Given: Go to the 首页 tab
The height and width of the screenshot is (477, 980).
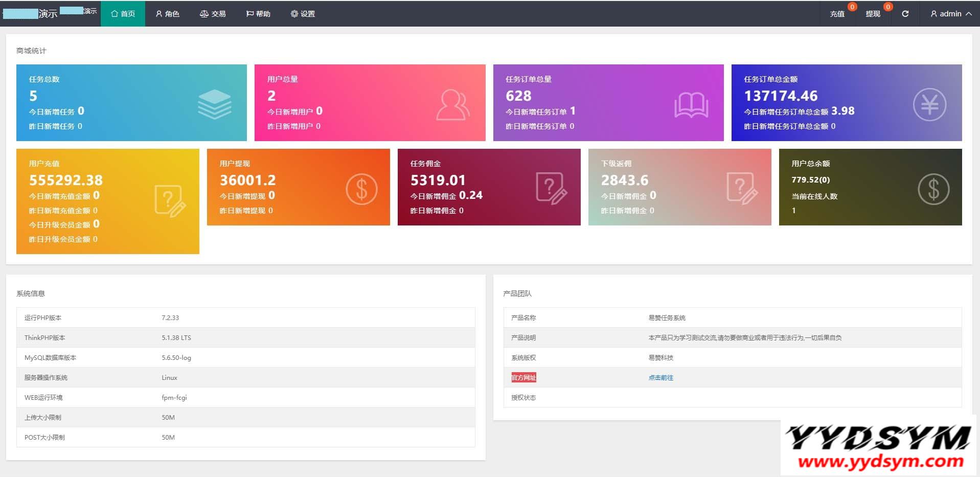Looking at the screenshot, I should [123, 14].
